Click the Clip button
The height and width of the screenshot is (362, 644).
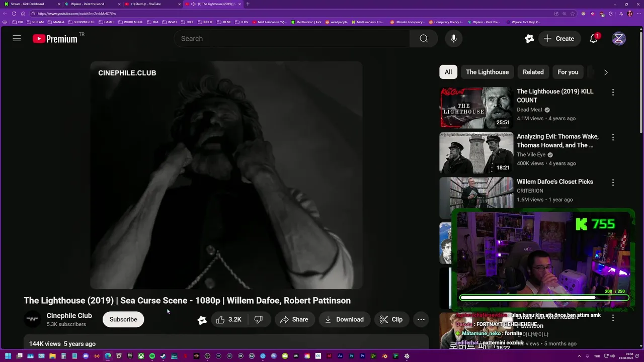(391, 319)
